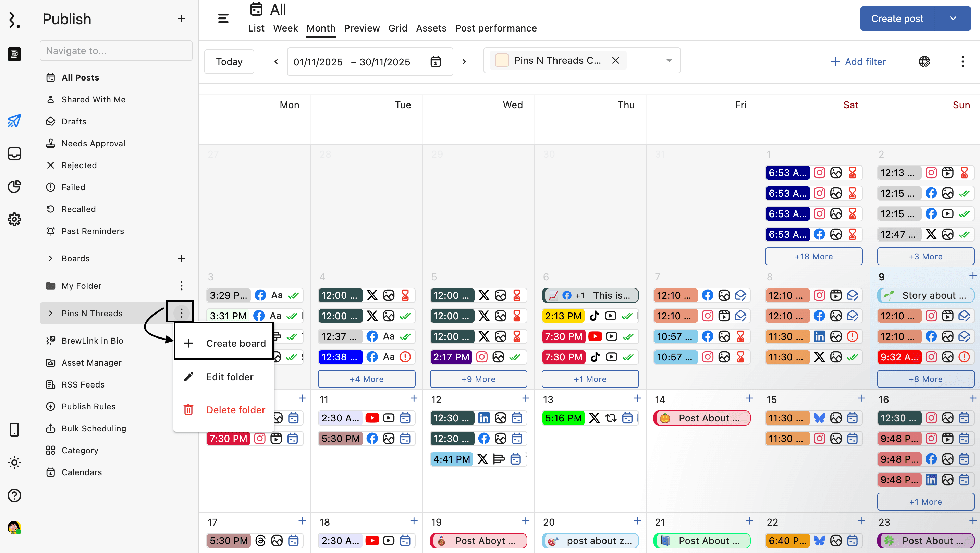Click the Pins N Threads color swatch in filter
The width and height of the screenshot is (980, 553).
502,60
